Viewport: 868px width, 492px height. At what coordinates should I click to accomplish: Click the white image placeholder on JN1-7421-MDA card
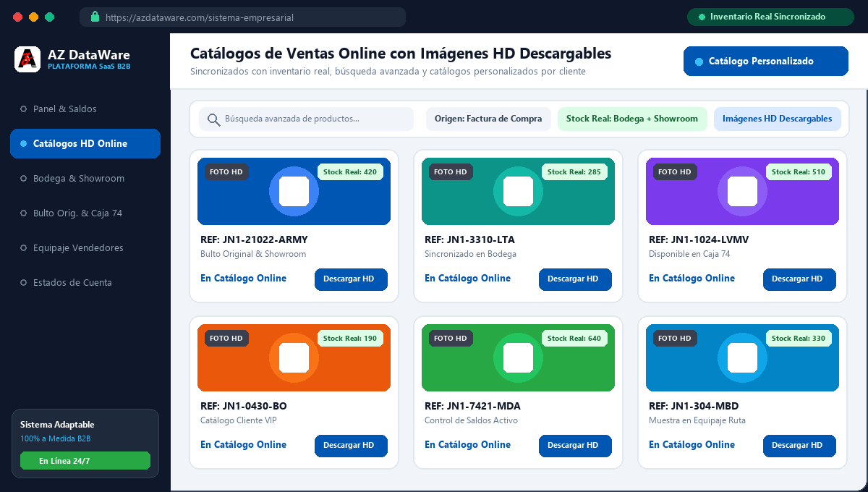[x=519, y=357]
